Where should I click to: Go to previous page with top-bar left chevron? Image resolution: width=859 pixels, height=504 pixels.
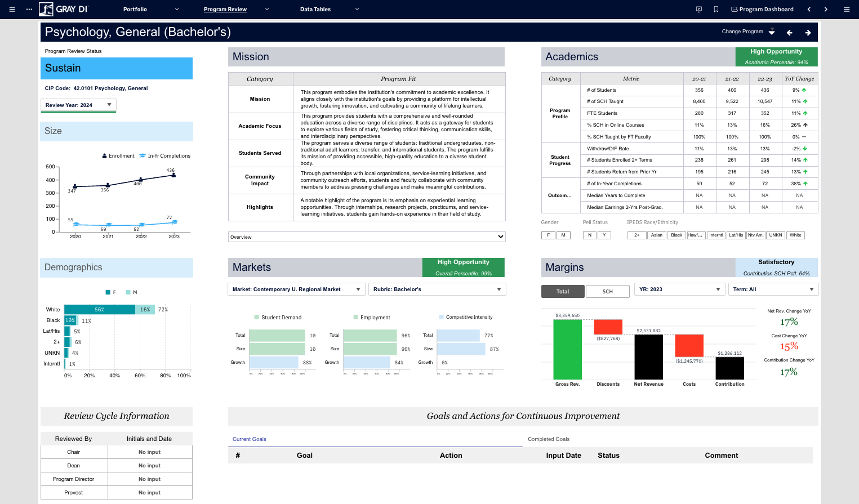809,10
